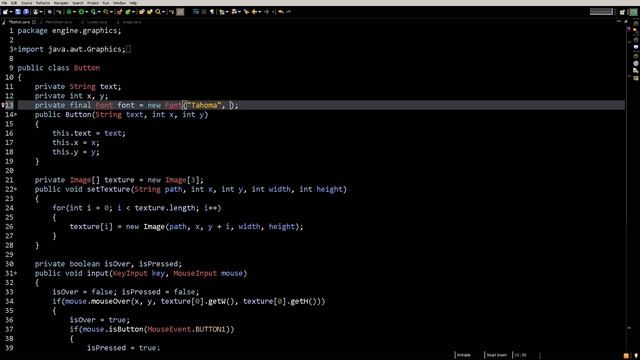
Task: Click the New file toolbar icon
Action: [x=5, y=12]
